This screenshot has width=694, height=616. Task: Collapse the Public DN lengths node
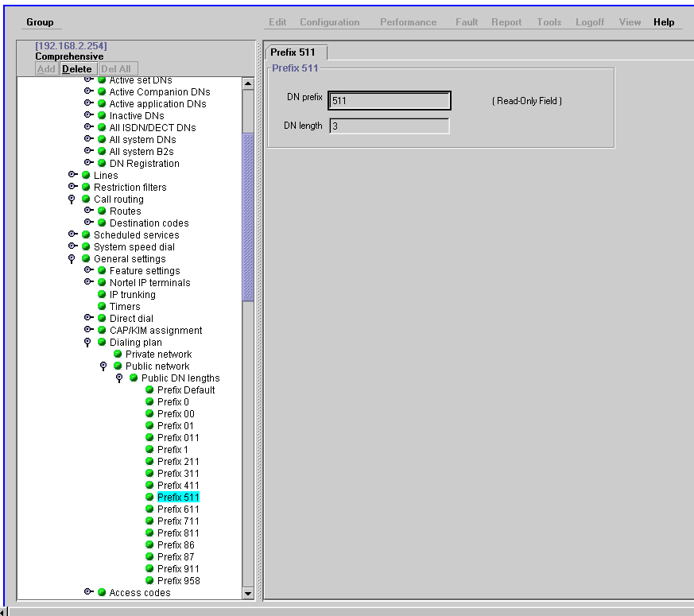point(119,378)
